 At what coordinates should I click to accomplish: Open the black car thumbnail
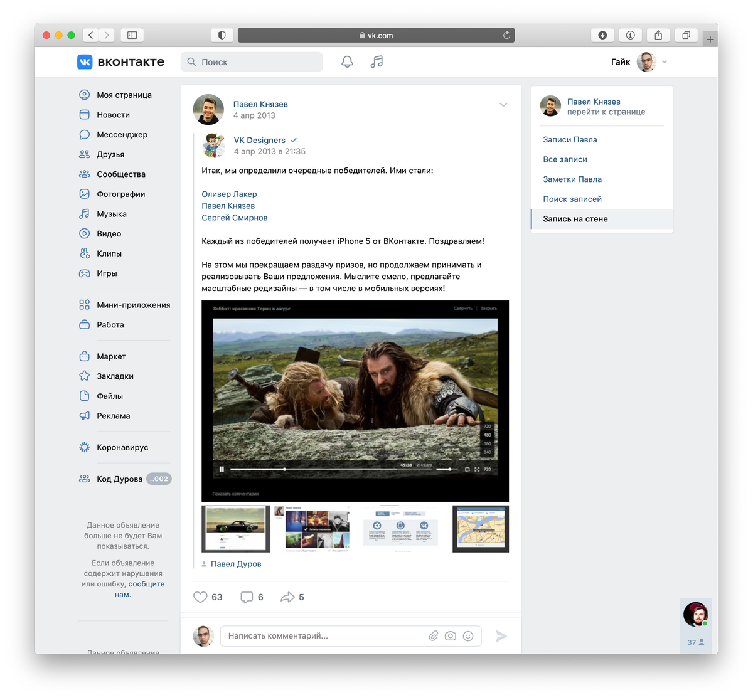click(x=236, y=529)
